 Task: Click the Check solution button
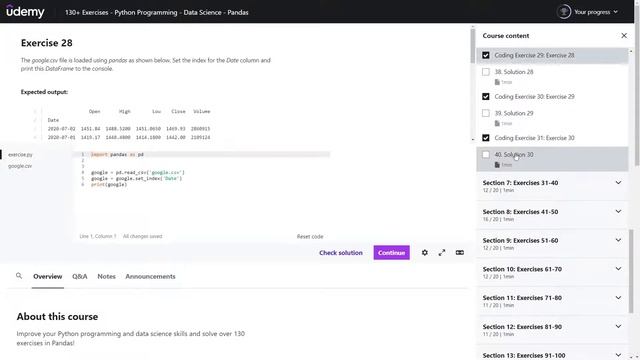(x=341, y=253)
